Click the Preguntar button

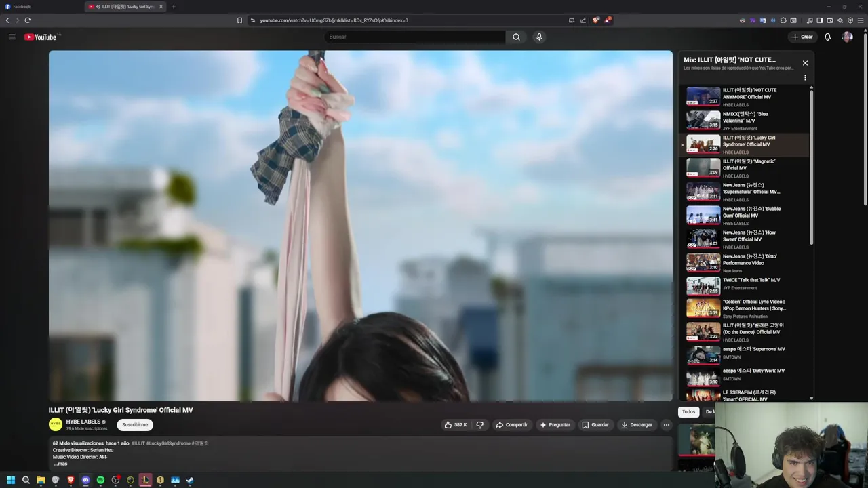pyautogui.click(x=555, y=425)
